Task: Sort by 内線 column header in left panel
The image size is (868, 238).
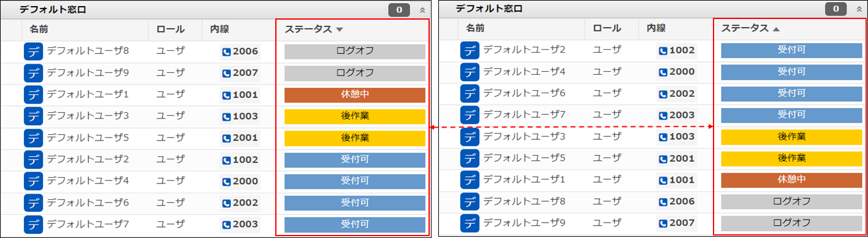Action: pos(219,29)
